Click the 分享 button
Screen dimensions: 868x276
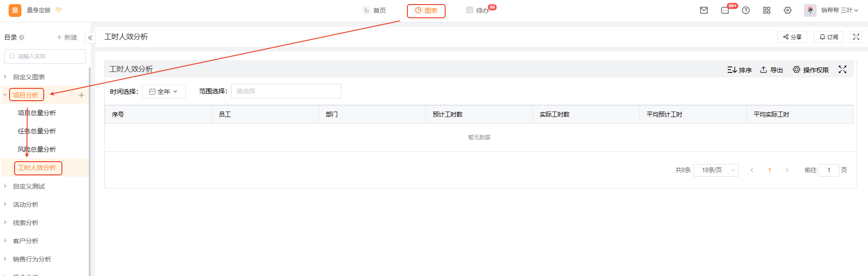point(792,37)
